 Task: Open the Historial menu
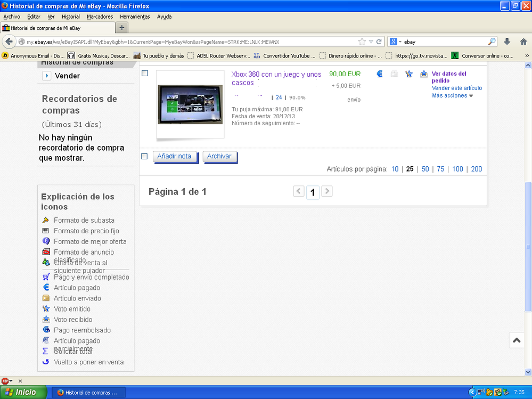[x=71, y=17]
